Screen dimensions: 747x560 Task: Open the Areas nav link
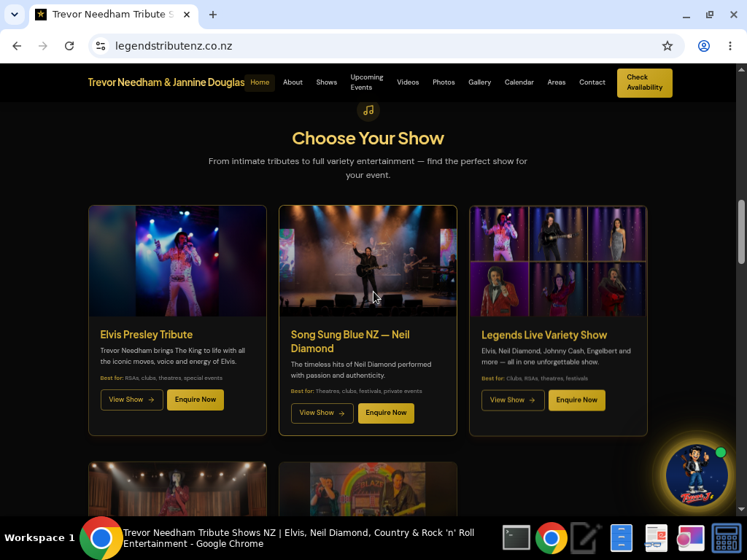(556, 82)
